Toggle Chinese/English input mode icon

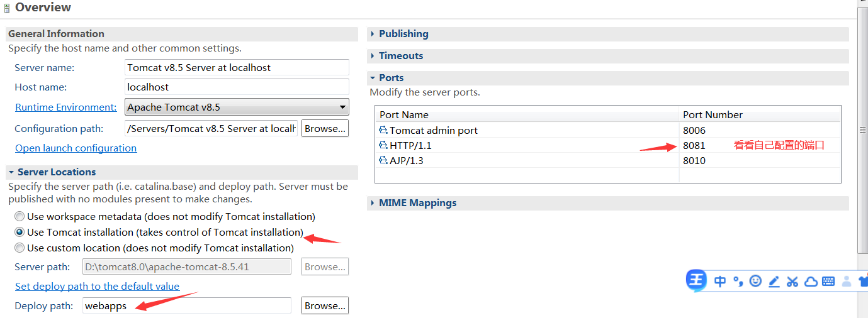click(720, 282)
